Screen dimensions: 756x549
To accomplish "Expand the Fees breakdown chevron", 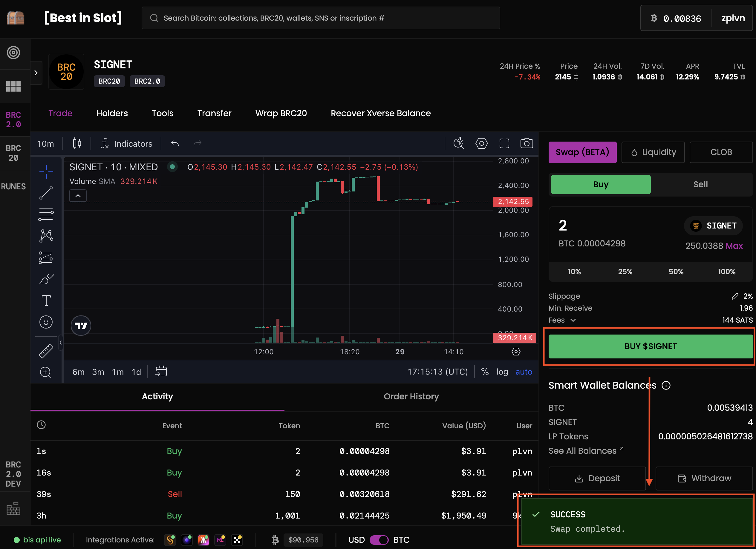I will point(573,320).
